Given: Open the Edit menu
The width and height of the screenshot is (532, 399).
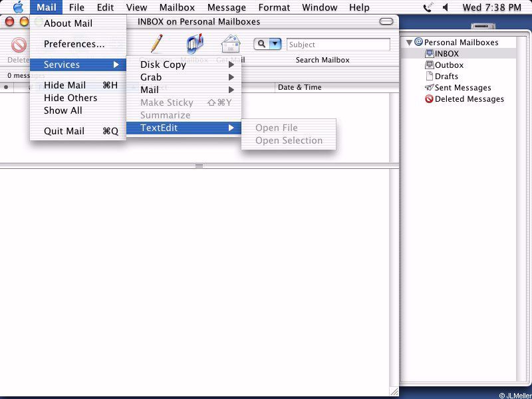Looking at the screenshot, I should [x=105, y=7].
